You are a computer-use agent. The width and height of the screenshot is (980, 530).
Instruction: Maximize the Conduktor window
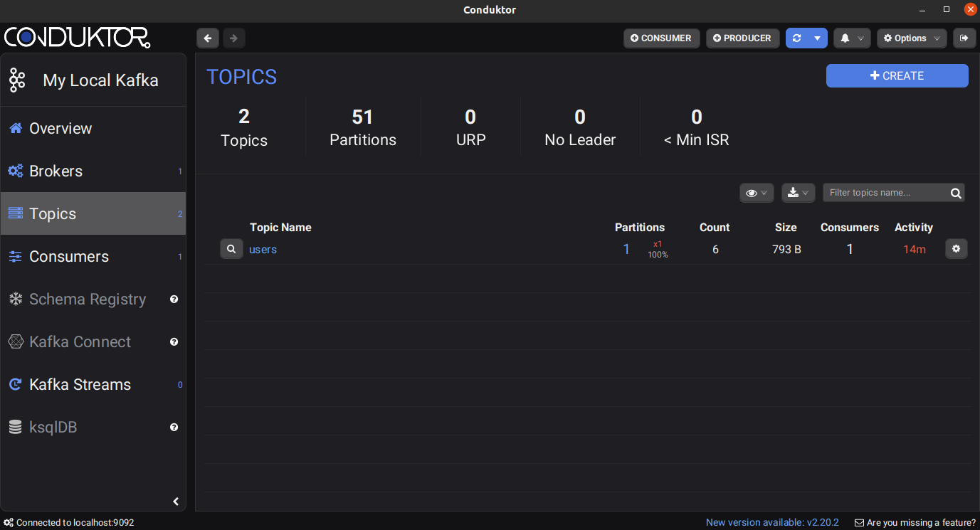coord(947,9)
